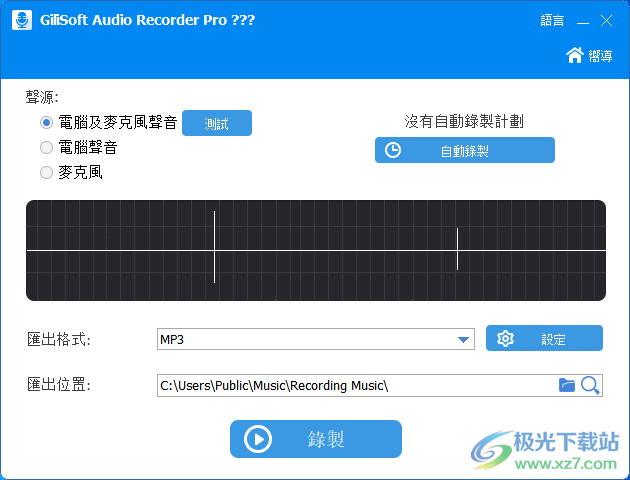This screenshot has width=630, height=480.
Task: Select 電腦及麥克風聲音 sound source
Action: point(108,123)
